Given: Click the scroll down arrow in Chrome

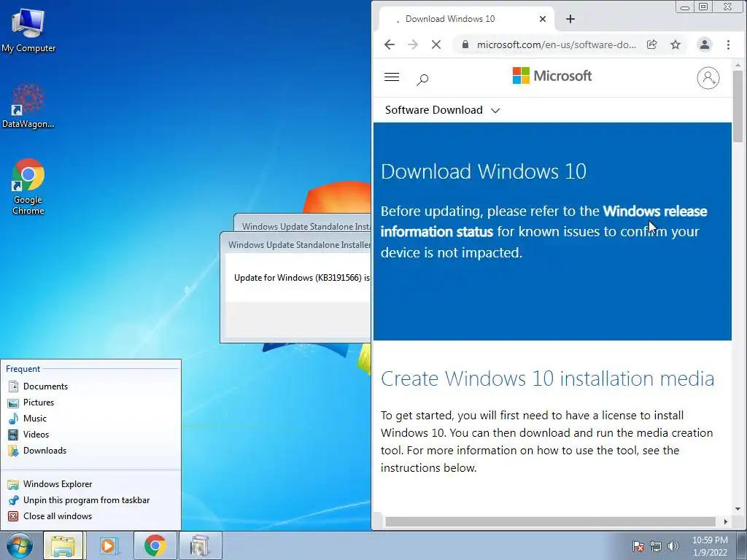Looking at the screenshot, I should [738, 508].
